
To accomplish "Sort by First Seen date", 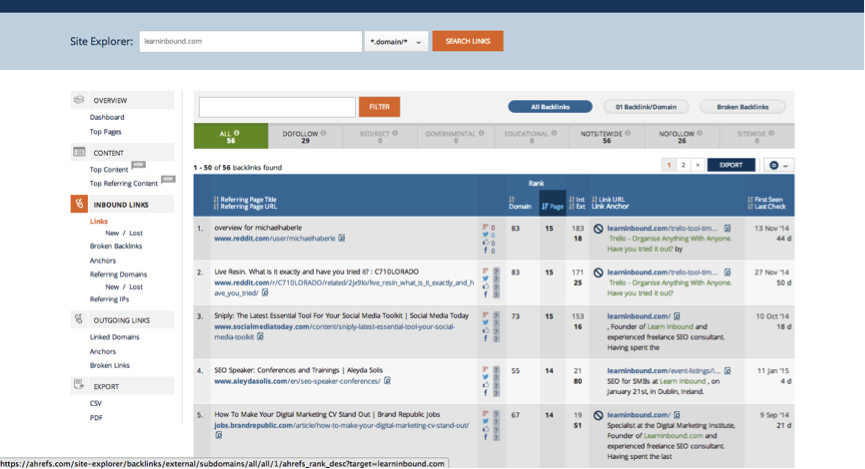I will 766,199.
